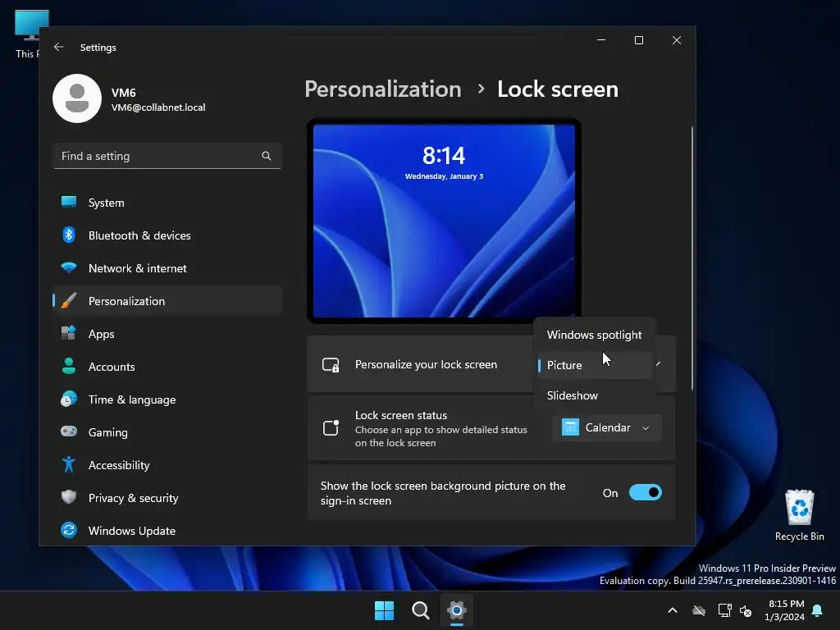The image size is (840, 630).
Task: Click the network tray icon
Action: (x=724, y=610)
